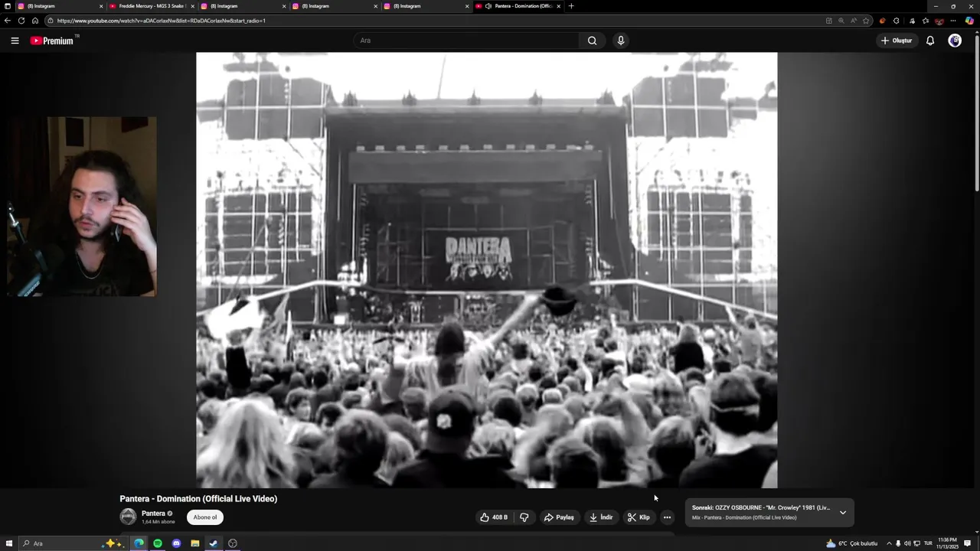
Task: Switch to the Pantera - Domination tab
Action: coord(518,6)
